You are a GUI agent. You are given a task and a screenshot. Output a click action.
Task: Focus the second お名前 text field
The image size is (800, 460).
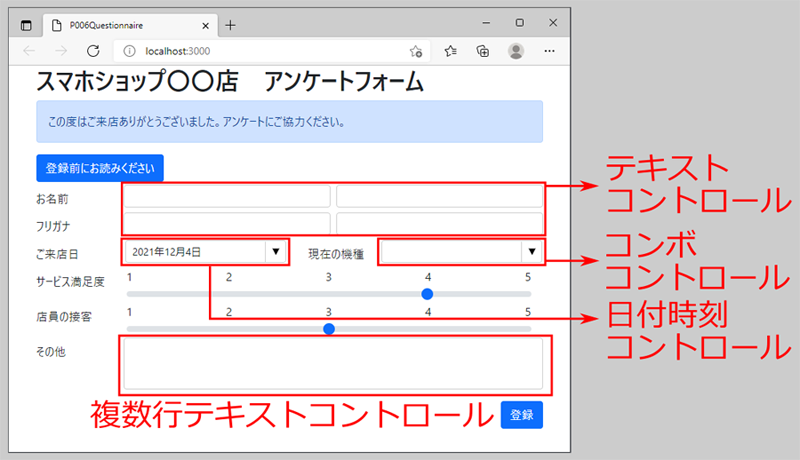(439, 196)
